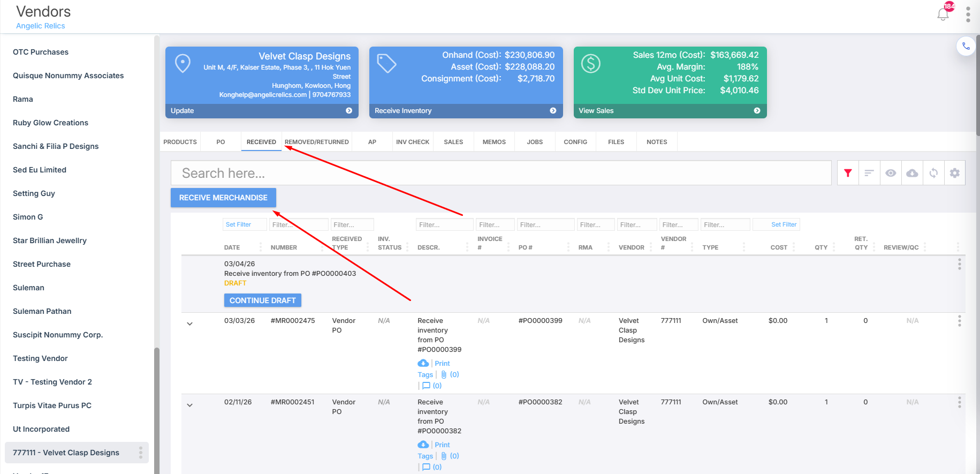
Task: Open the CONFIG tab
Action: (x=575, y=142)
